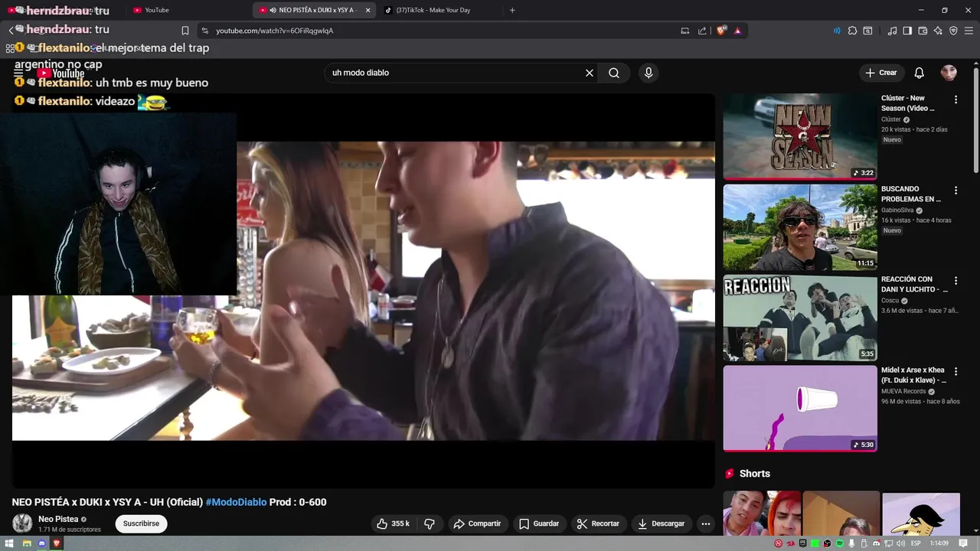Open options menu for Midel x Arse video
980x551 pixels.
click(955, 371)
